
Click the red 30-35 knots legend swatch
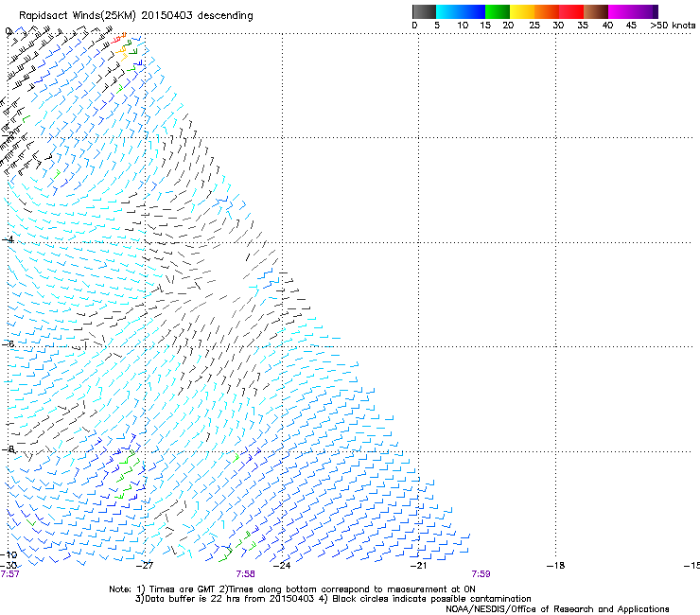tap(571, 11)
